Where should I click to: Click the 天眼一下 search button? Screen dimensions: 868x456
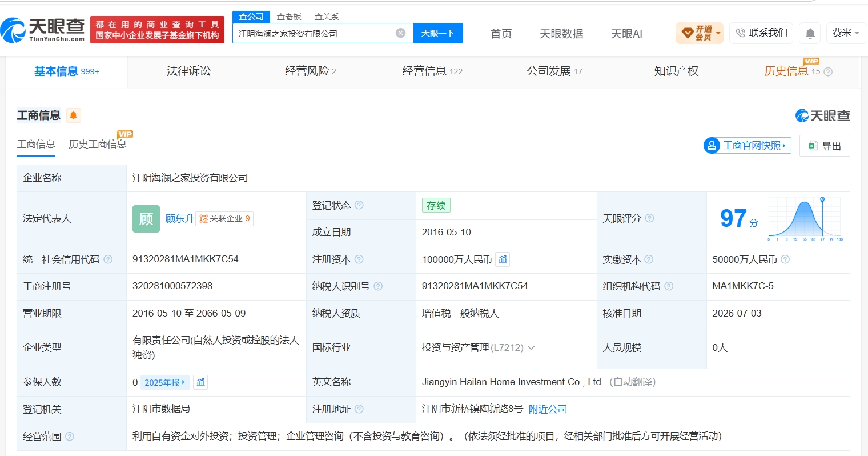pyautogui.click(x=438, y=33)
